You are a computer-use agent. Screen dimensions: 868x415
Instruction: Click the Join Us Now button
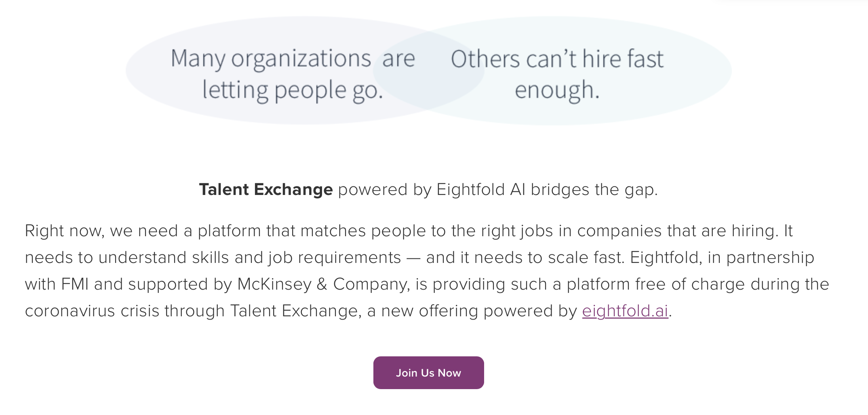coord(428,373)
